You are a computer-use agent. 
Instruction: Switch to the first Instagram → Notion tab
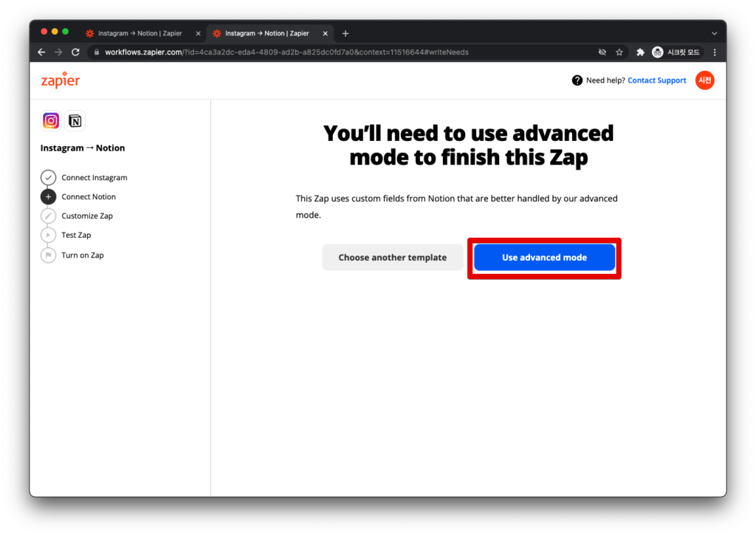[140, 33]
